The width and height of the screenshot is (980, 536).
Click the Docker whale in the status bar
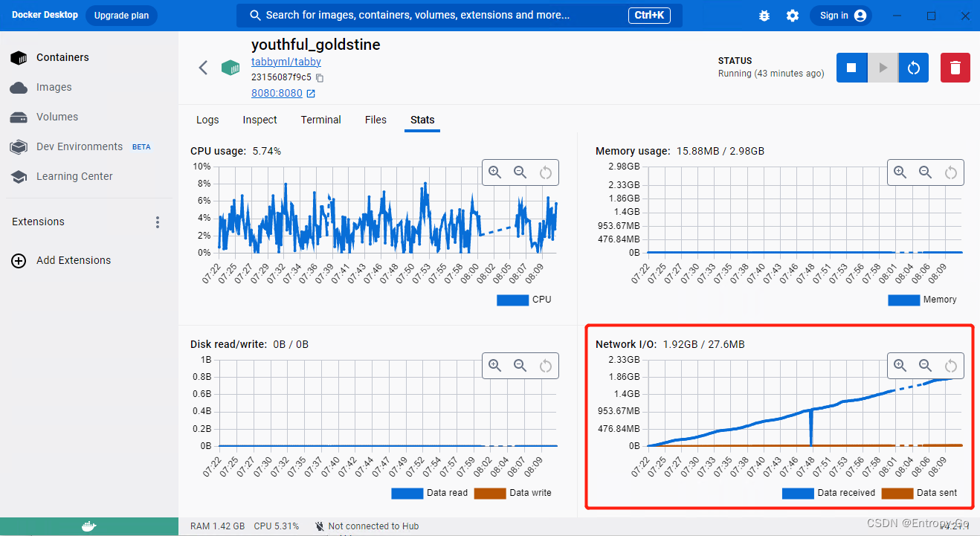coord(88,526)
